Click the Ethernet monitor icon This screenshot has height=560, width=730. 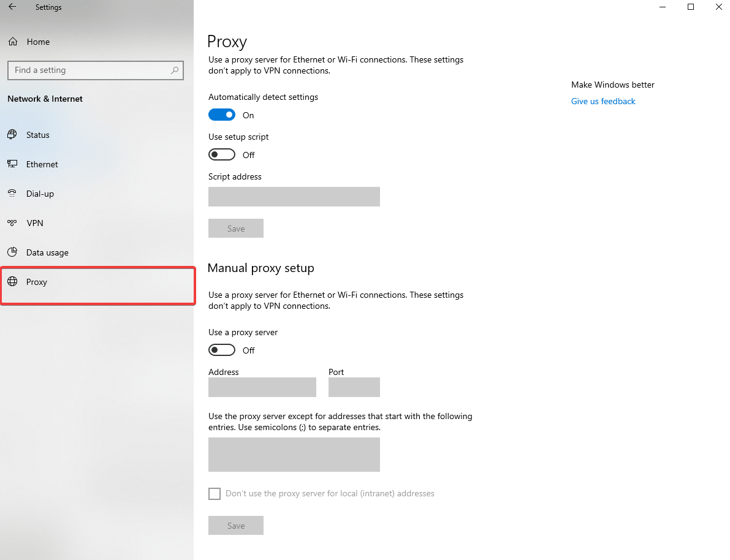pyautogui.click(x=13, y=164)
